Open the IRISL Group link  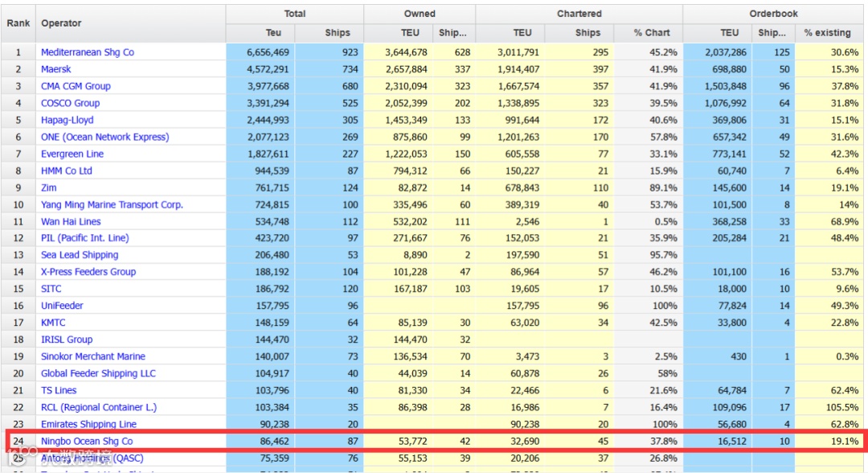click(67, 339)
